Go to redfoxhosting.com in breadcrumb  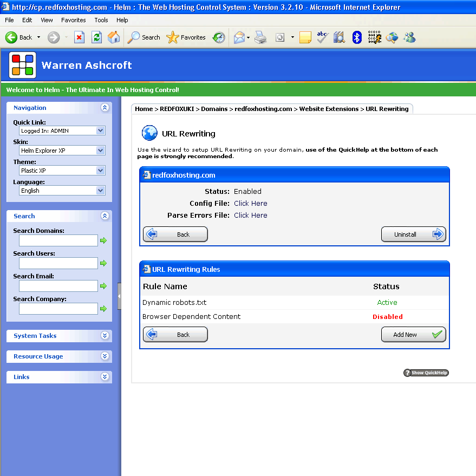(263, 109)
